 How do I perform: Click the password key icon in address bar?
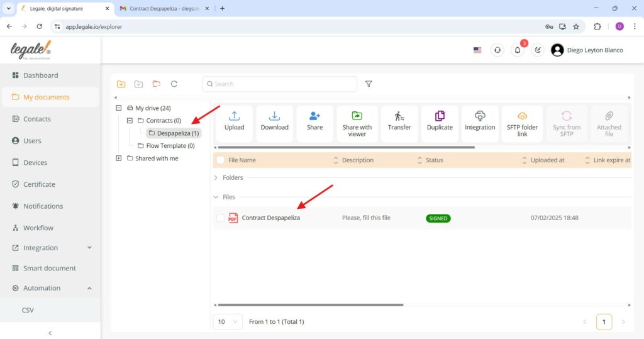[x=549, y=26]
